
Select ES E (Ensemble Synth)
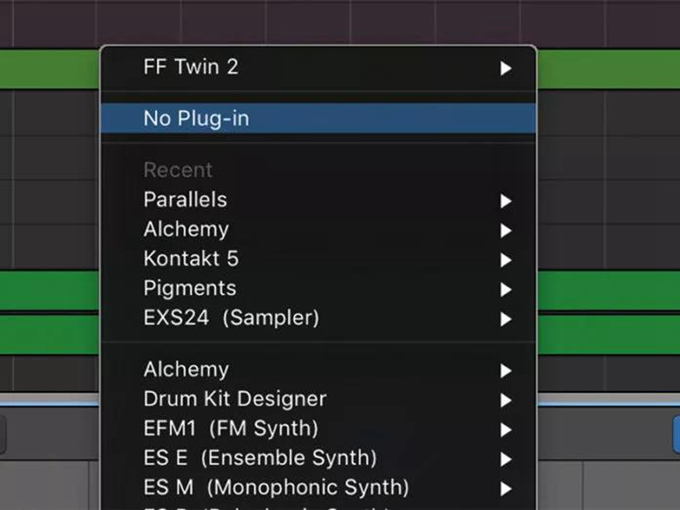coord(319,458)
